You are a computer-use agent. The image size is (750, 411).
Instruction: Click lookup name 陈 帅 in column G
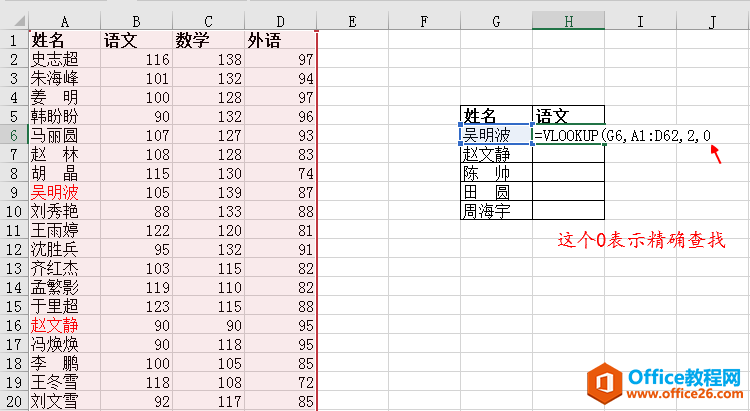[x=496, y=173]
